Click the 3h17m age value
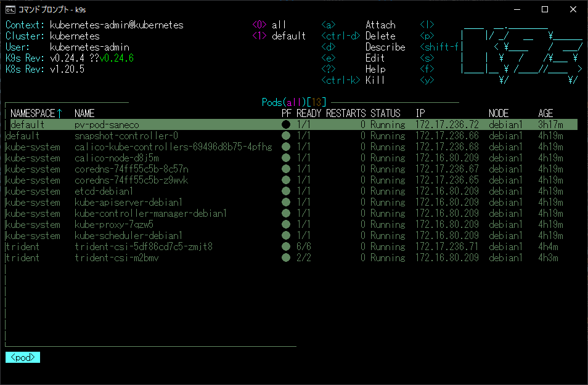 [550, 125]
